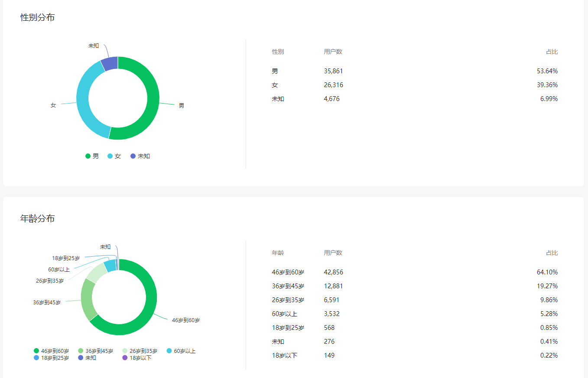The image size is (588, 378).
Task: Toggle the 18岁以下 legend item
Action: (137, 358)
